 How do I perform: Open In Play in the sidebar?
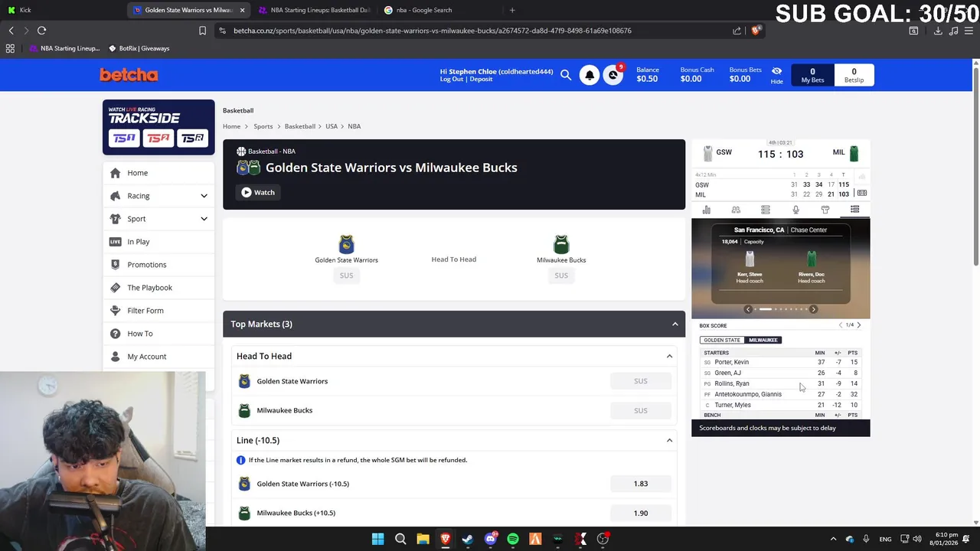[158, 242]
